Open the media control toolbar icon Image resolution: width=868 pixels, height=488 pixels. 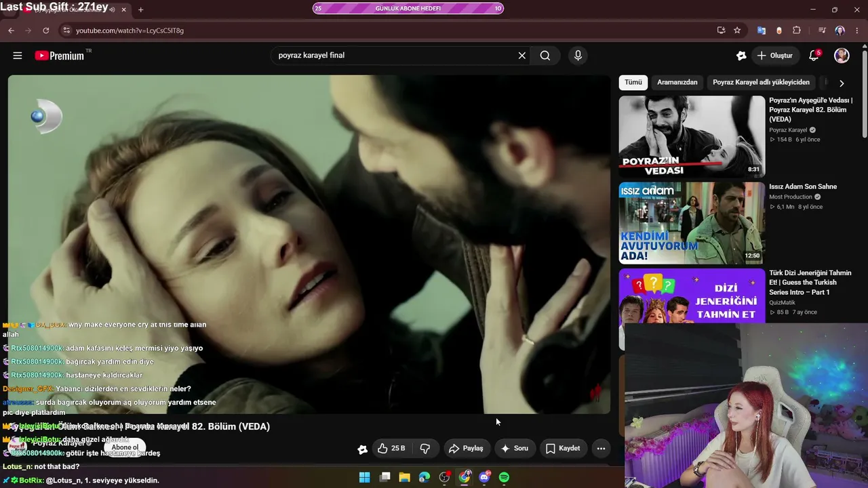[822, 30]
